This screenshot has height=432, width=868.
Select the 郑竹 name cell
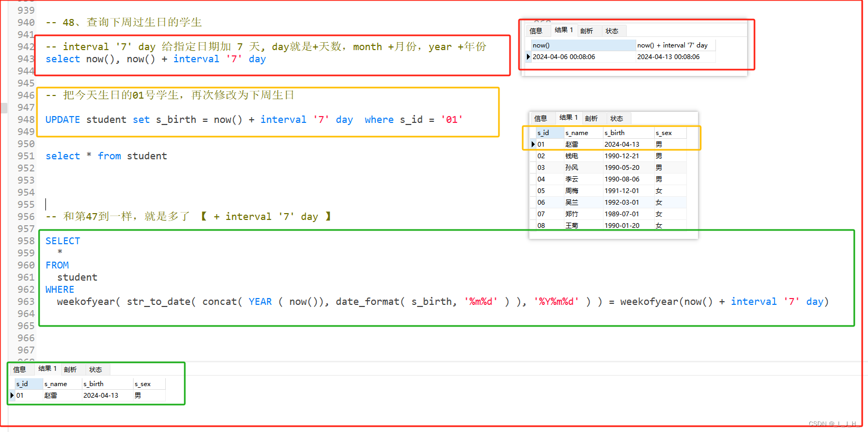583,214
